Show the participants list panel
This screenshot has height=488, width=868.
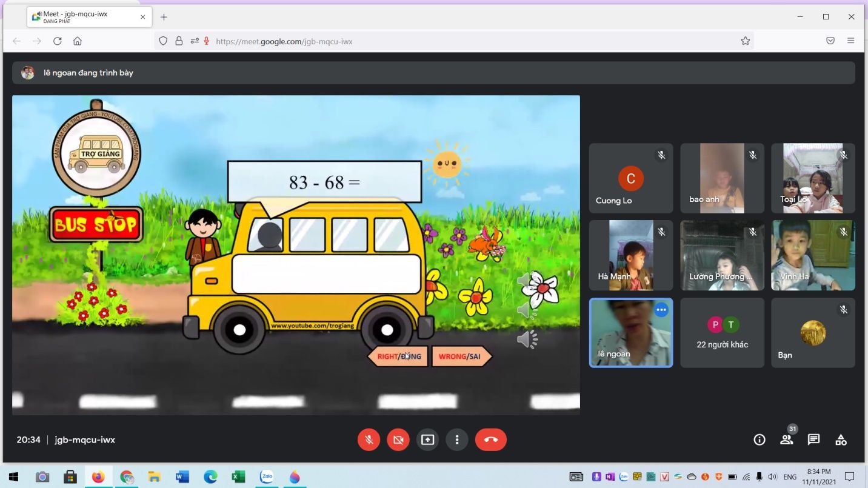[786, 440]
